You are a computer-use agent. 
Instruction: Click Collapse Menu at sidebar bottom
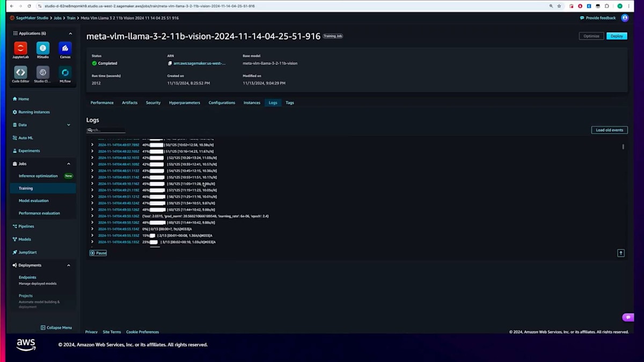[56, 327]
